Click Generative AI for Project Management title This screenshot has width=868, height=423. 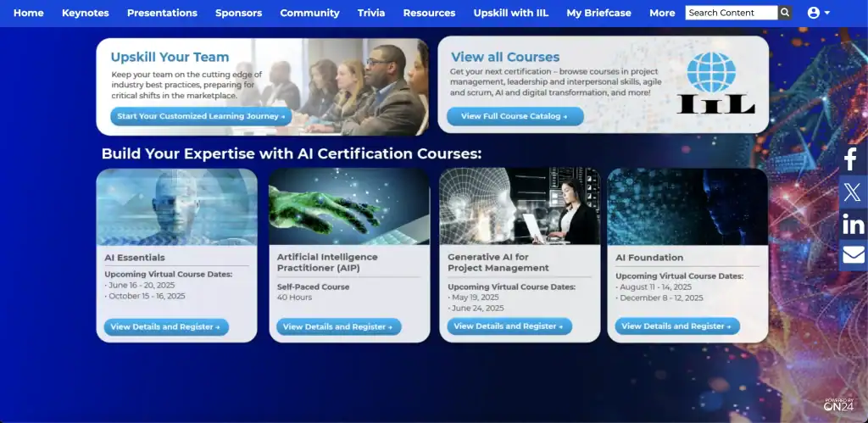point(498,263)
